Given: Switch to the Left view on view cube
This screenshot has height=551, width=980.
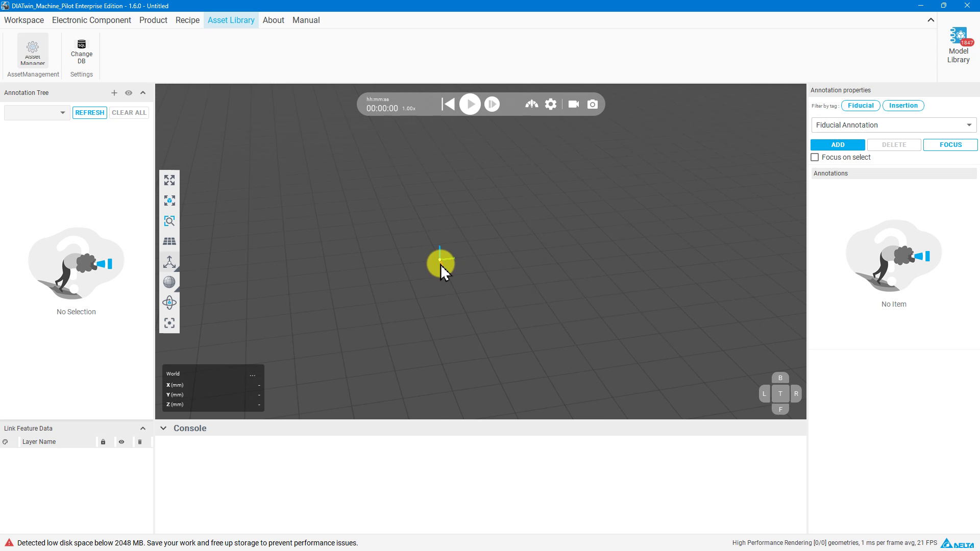Looking at the screenshot, I should point(764,394).
